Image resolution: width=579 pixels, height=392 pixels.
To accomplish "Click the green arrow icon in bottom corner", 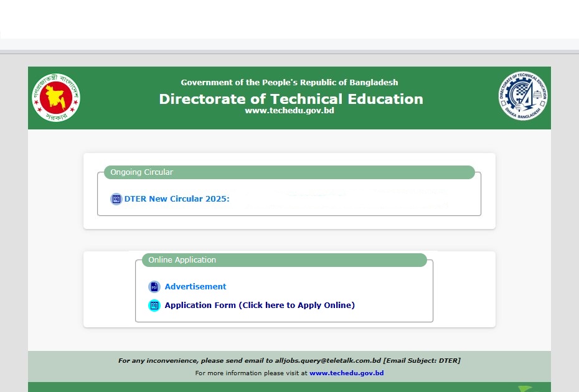I will (x=525, y=389).
